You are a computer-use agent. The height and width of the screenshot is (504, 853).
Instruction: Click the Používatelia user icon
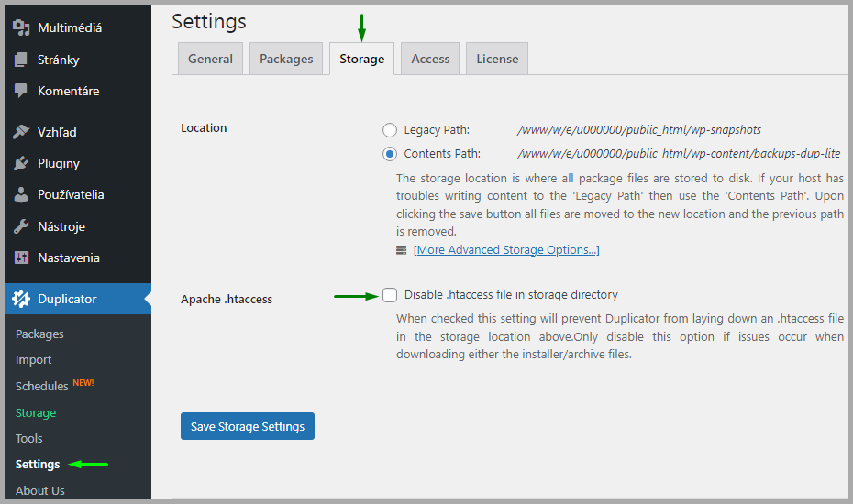[21, 194]
